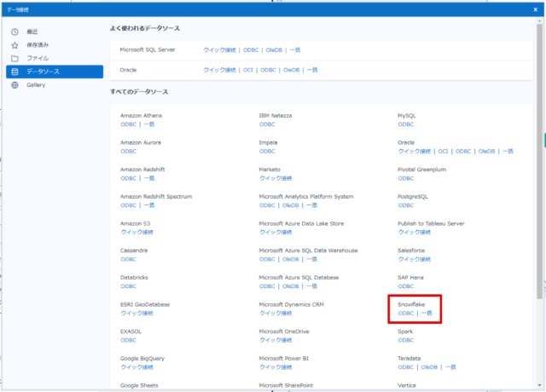Click クイック接続 under Salesforce
Image resolution: width=546 pixels, height=392 pixels.
pos(414,259)
